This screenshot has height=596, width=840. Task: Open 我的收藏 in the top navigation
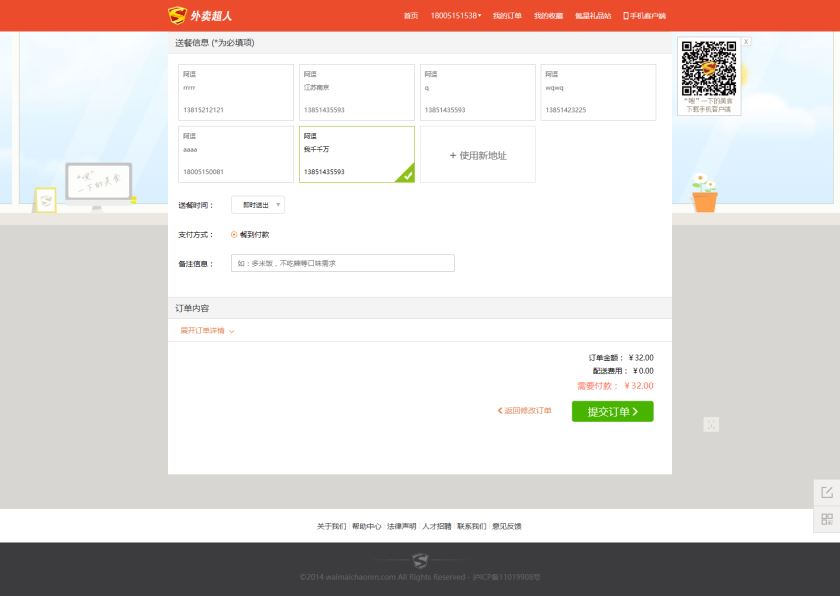pos(548,16)
